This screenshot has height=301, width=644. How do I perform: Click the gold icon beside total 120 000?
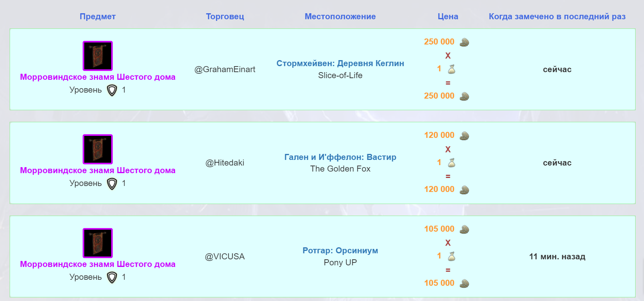click(464, 190)
